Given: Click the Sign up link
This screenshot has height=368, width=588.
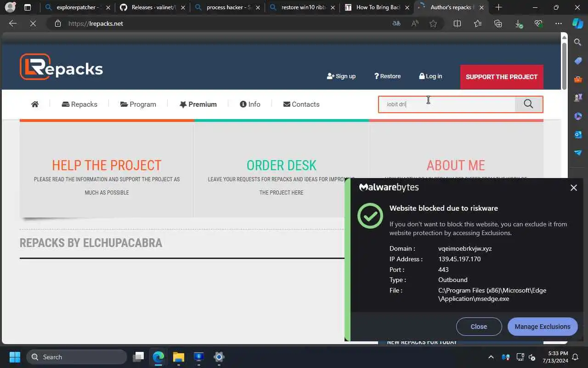Looking at the screenshot, I should click(x=341, y=76).
